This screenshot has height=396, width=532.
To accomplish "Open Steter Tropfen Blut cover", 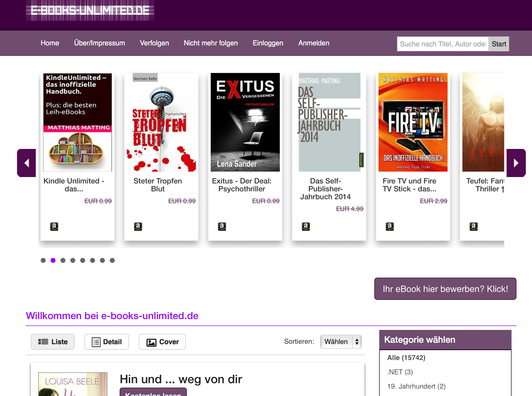I will (x=161, y=122).
